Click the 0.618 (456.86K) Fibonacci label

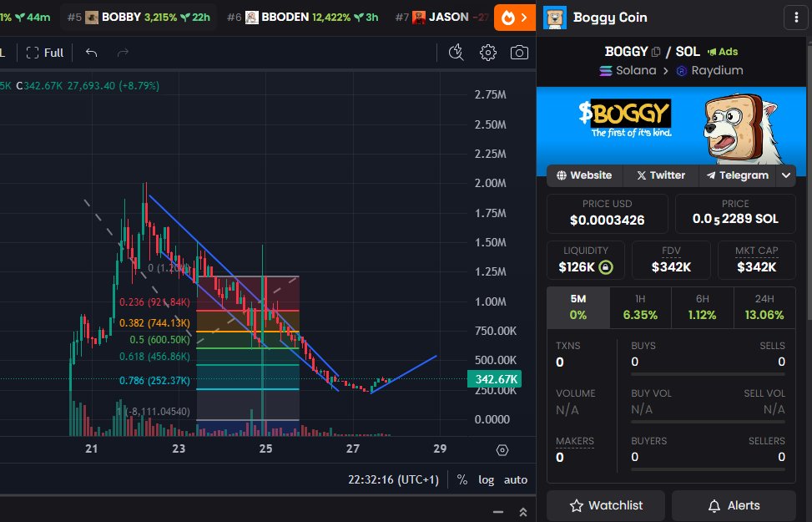[x=154, y=357]
